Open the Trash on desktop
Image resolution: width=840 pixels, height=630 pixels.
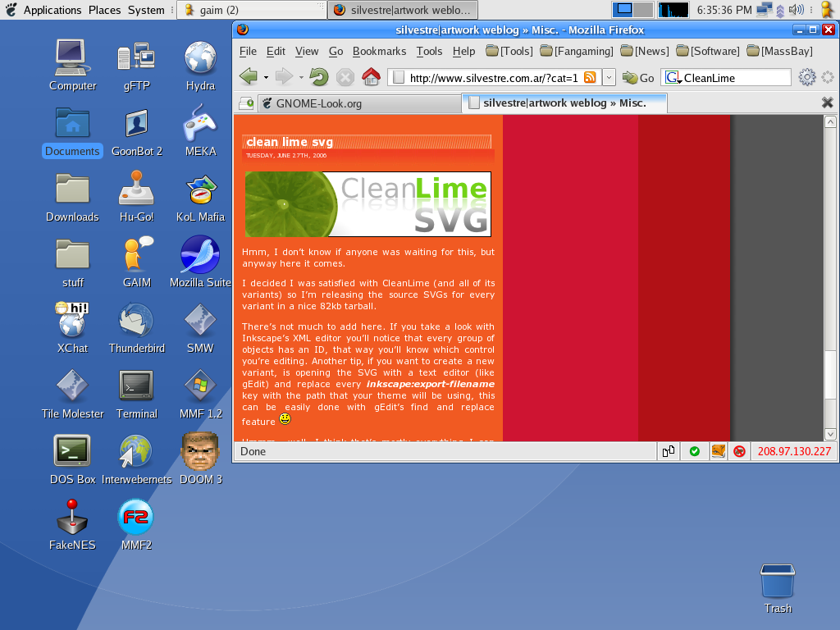[778, 588]
